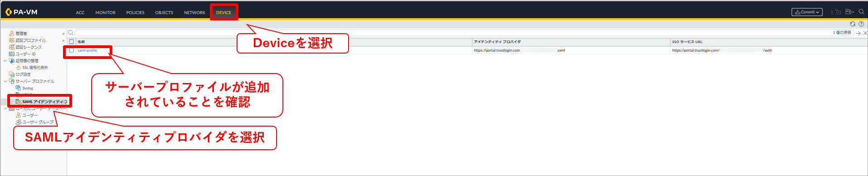Open the saml-profile link
The height and width of the screenshot is (176, 868).
tap(87, 50)
